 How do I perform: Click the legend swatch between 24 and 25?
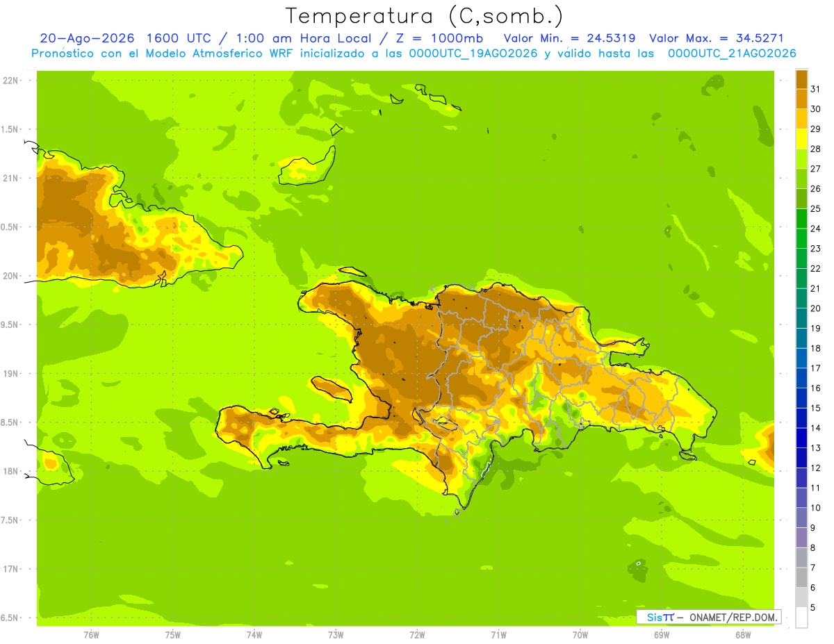pos(801,218)
